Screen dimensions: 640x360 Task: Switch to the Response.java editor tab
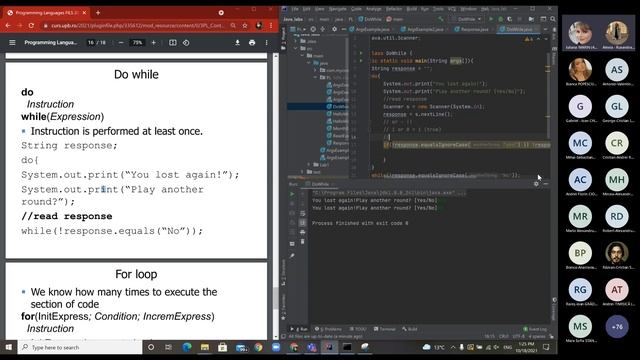click(472, 29)
